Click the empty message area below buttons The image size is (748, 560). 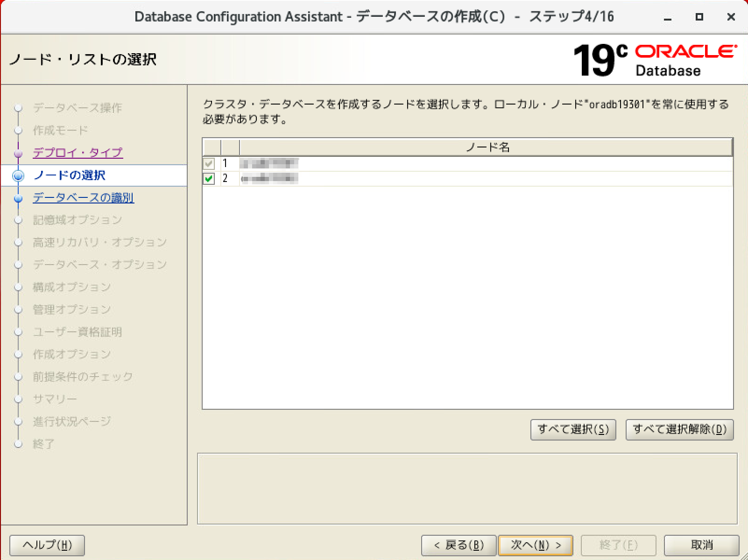(x=467, y=489)
